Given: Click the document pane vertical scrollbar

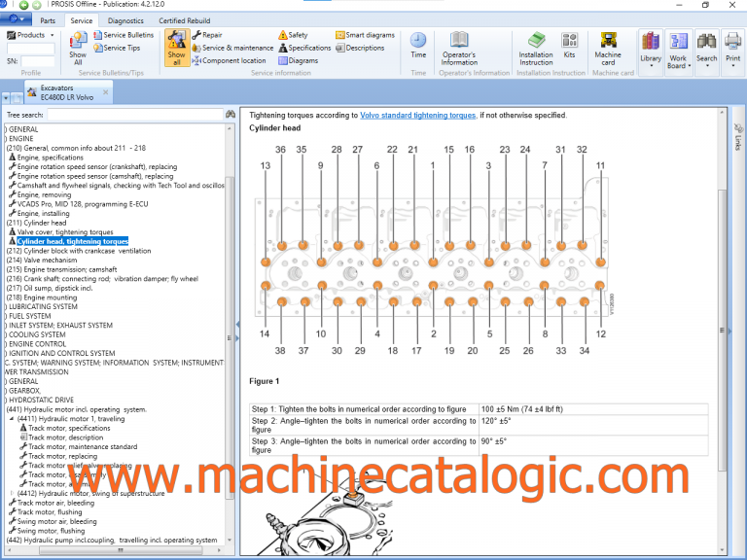Looking at the screenshot, I should point(723,331).
